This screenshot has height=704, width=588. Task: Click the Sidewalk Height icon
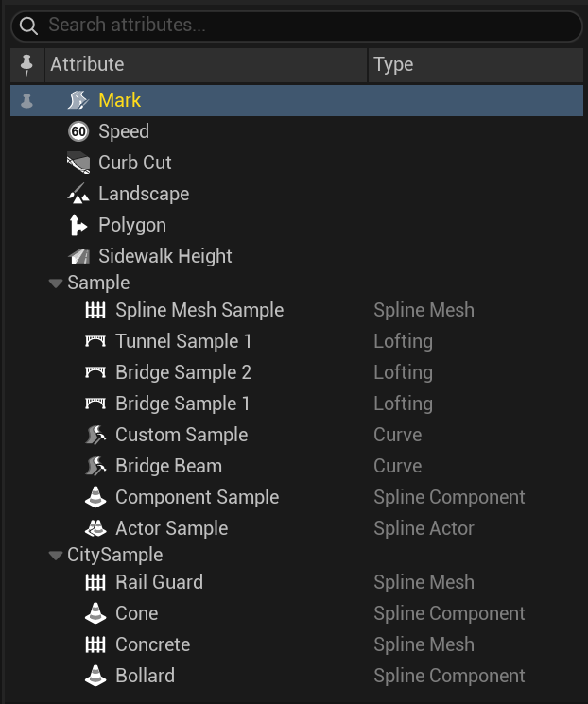pyautogui.click(x=78, y=256)
